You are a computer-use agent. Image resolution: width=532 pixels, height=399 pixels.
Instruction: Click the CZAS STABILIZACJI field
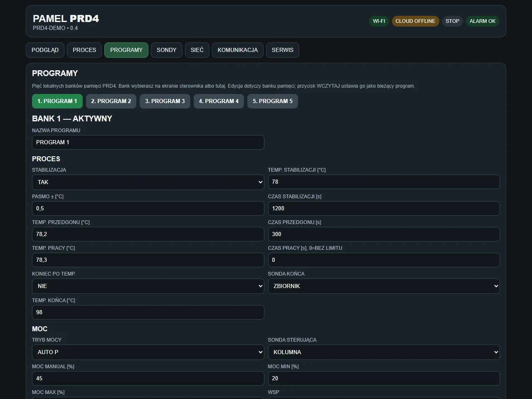click(x=384, y=208)
